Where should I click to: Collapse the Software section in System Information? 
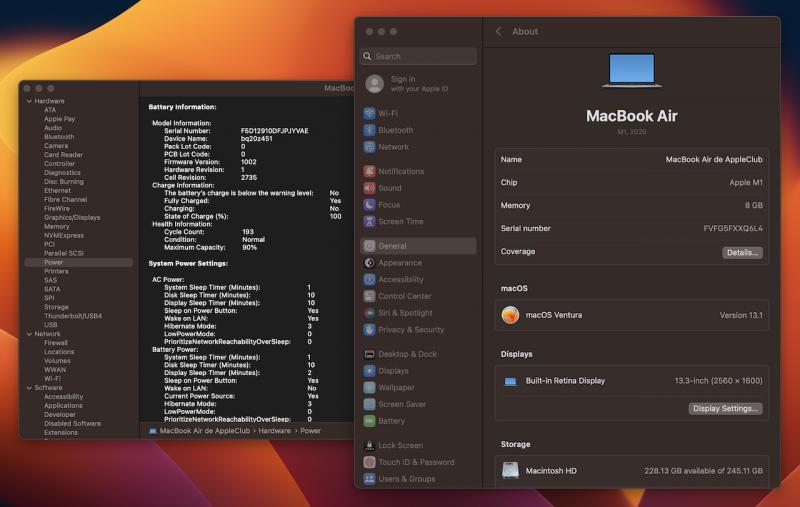(29, 388)
